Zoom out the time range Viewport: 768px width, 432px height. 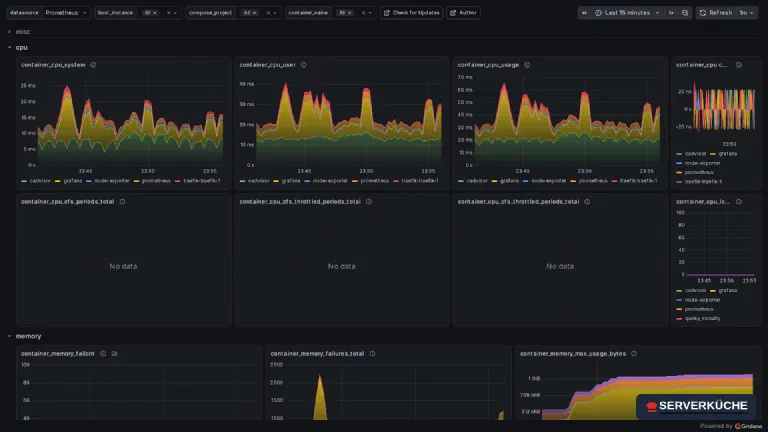click(x=685, y=13)
